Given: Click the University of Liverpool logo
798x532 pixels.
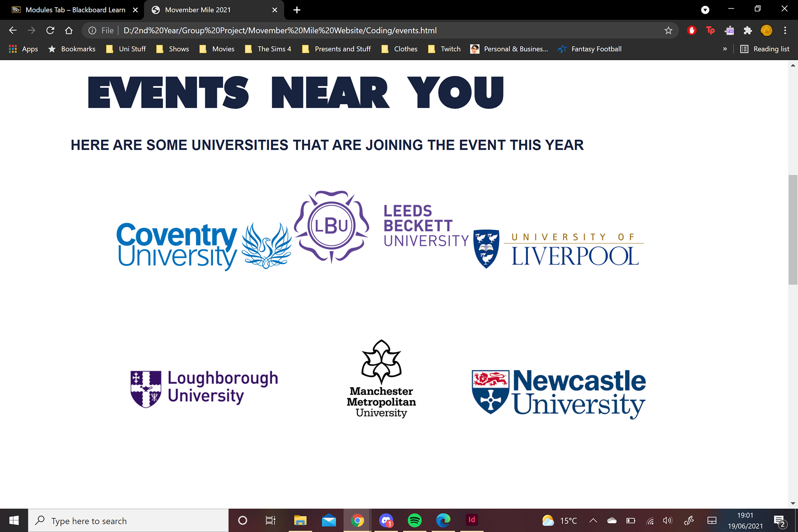Looking at the screenshot, I should (559, 249).
